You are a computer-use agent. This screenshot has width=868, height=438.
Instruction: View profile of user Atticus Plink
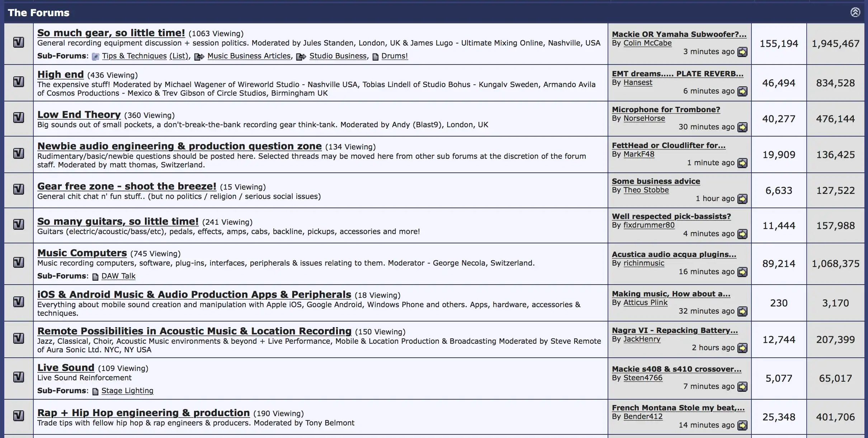(645, 303)
